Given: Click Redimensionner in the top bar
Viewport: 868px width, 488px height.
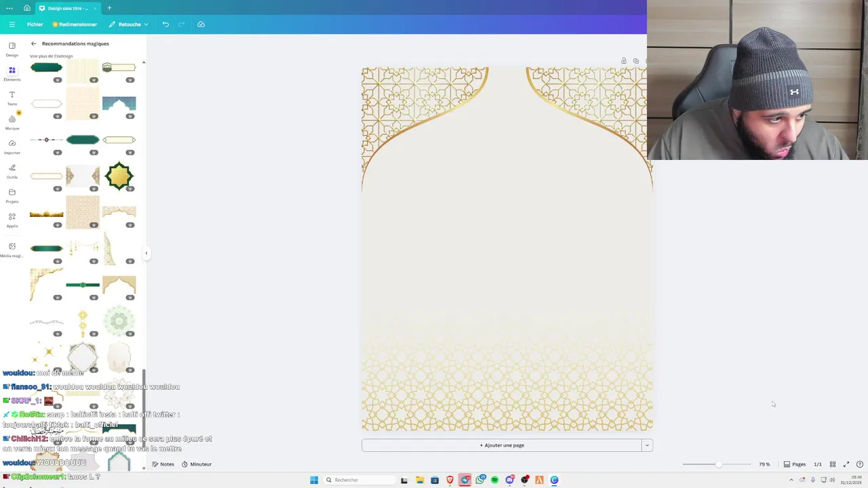Looking at the screenshot, I should coord(75,24).
